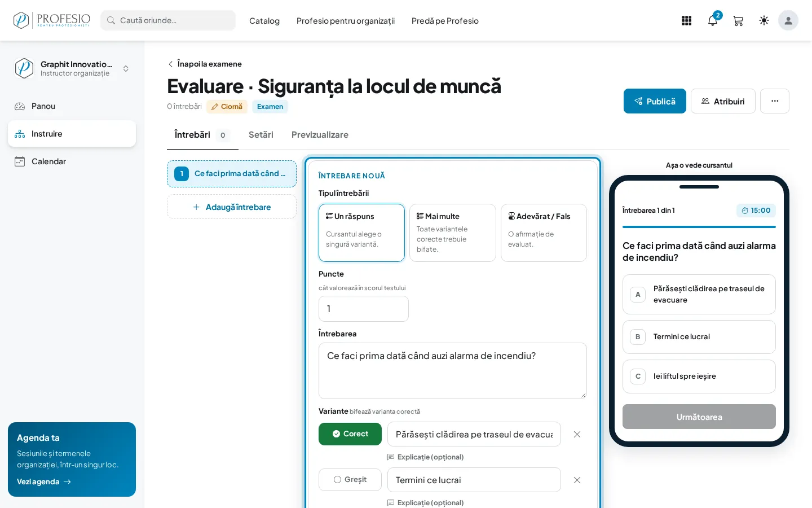Open the Catalog menu item
This screenshot has width=812, height=508.
(264, 21)
